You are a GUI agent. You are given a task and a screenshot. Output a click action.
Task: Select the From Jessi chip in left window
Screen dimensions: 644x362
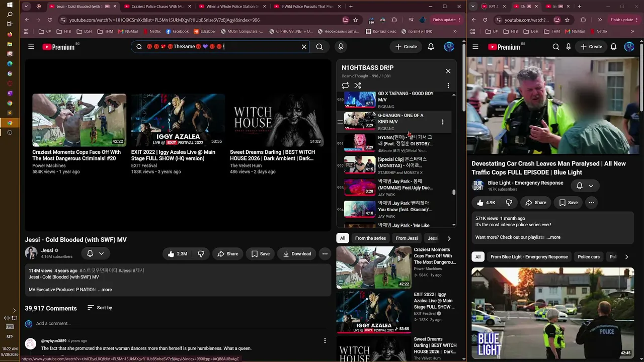point(407,238)
